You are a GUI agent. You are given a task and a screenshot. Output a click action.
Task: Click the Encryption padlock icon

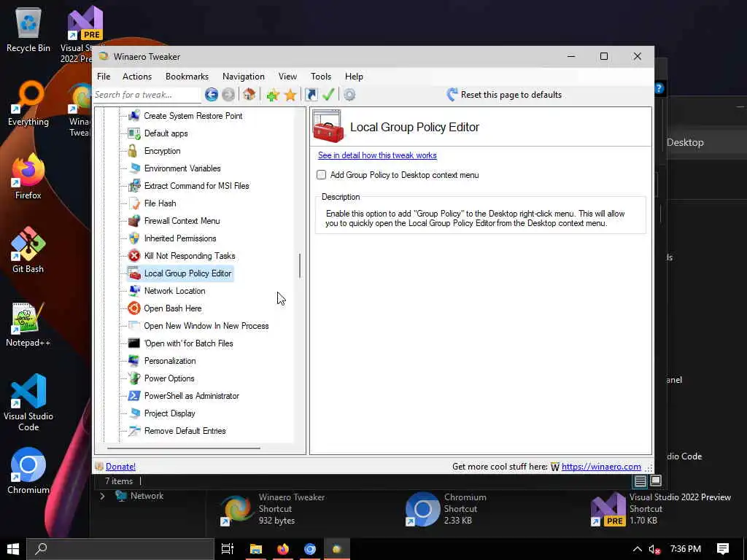tap(133, 151)
